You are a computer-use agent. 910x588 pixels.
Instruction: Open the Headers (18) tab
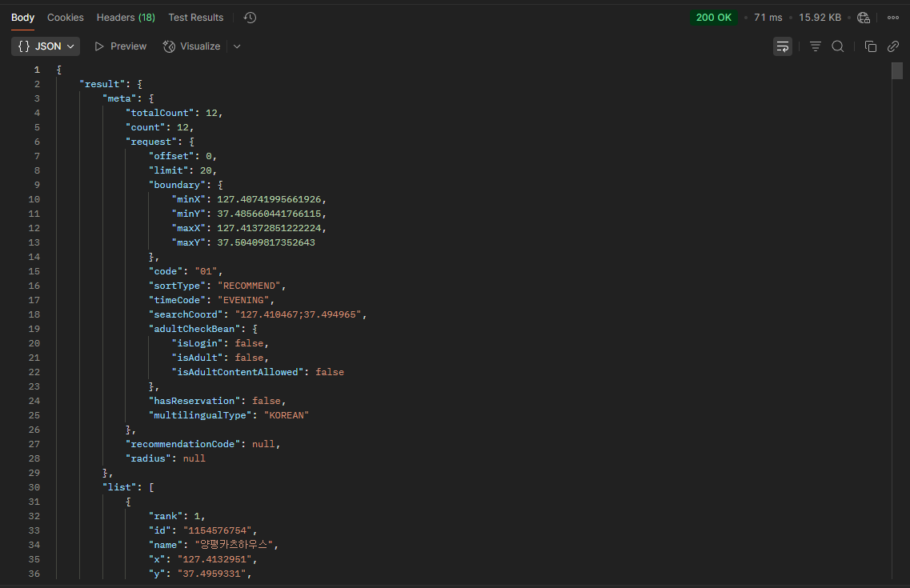coord(126,18)
